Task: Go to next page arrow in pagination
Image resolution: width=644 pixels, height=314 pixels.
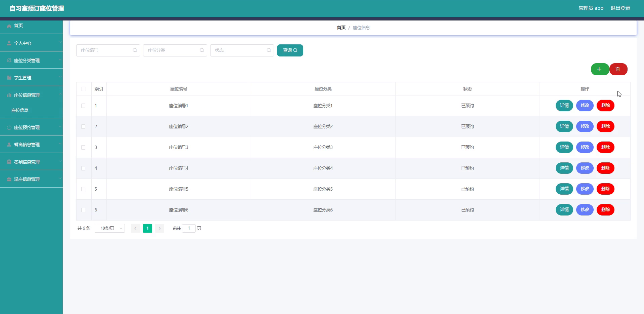Action: pyautogui.click(x=159, y=228)
